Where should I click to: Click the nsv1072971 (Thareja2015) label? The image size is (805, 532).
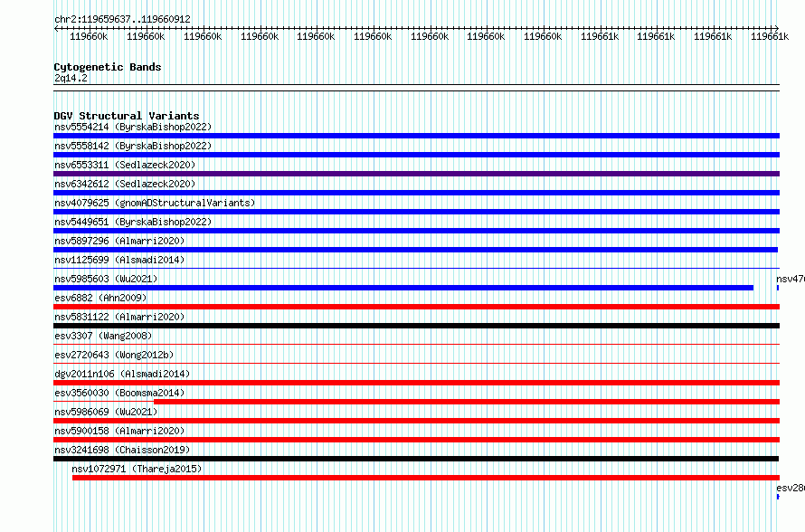pos(137,469)
